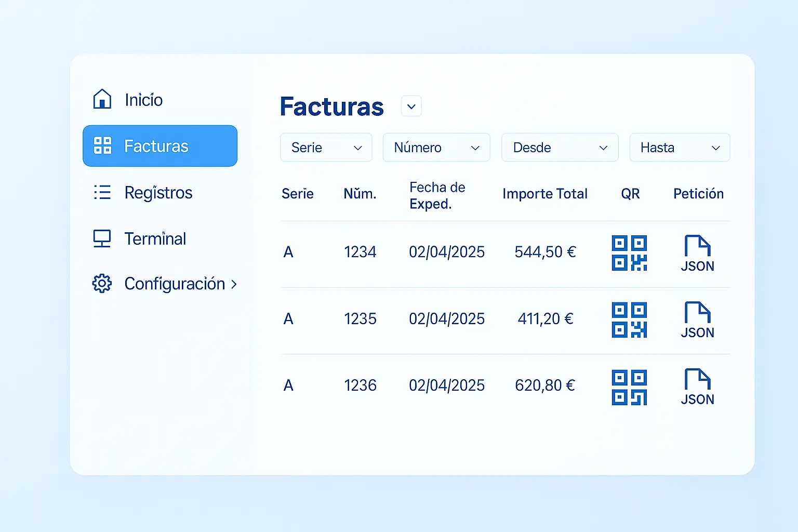798x532 pixels.
Task: Show the QR code of invoice 1235
Action: click(x=629, y=320)
